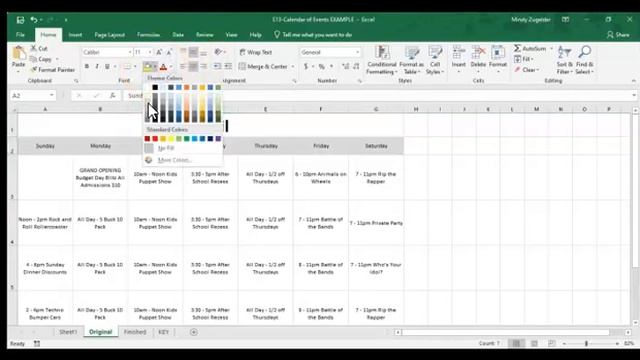Click the Undo arrow icon
Viewport: 640px width, 360px height.
[34, 20]
